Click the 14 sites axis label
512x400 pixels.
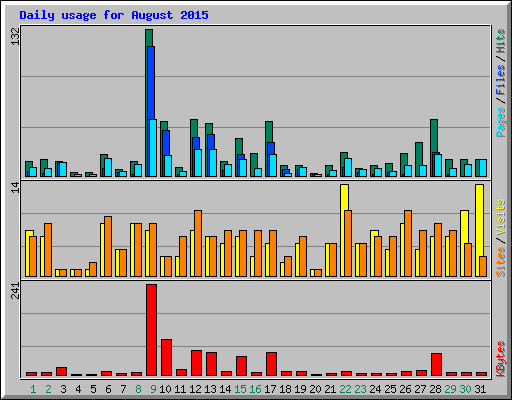tap(15, 188)
